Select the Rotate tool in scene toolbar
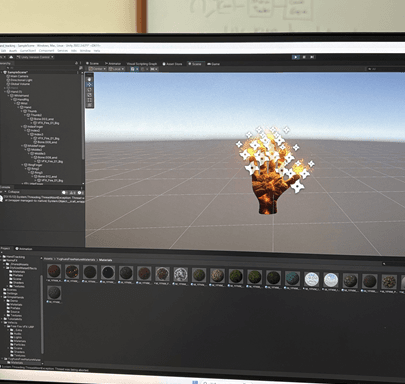405x384 pixels. (89, 90)
